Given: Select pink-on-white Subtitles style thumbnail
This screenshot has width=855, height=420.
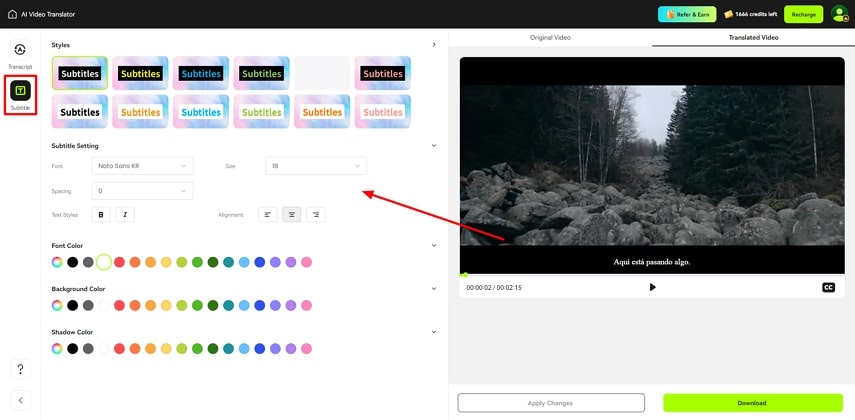Looking at the screenshot, I should tap(382, 112).
